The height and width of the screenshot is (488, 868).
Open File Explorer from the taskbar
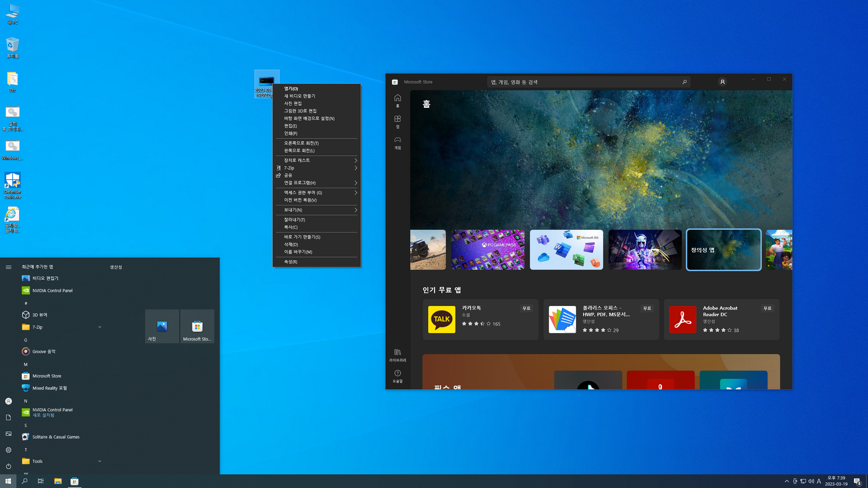[58, 481]
